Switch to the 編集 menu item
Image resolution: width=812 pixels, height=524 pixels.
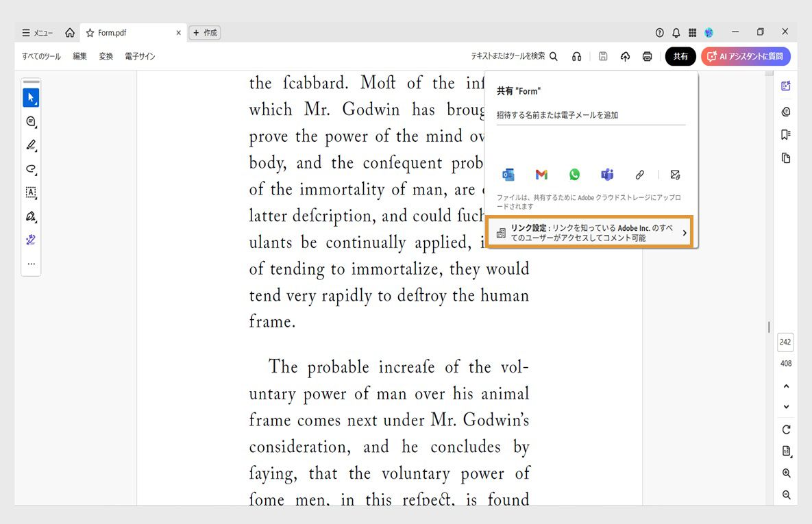tap(79, 56)
